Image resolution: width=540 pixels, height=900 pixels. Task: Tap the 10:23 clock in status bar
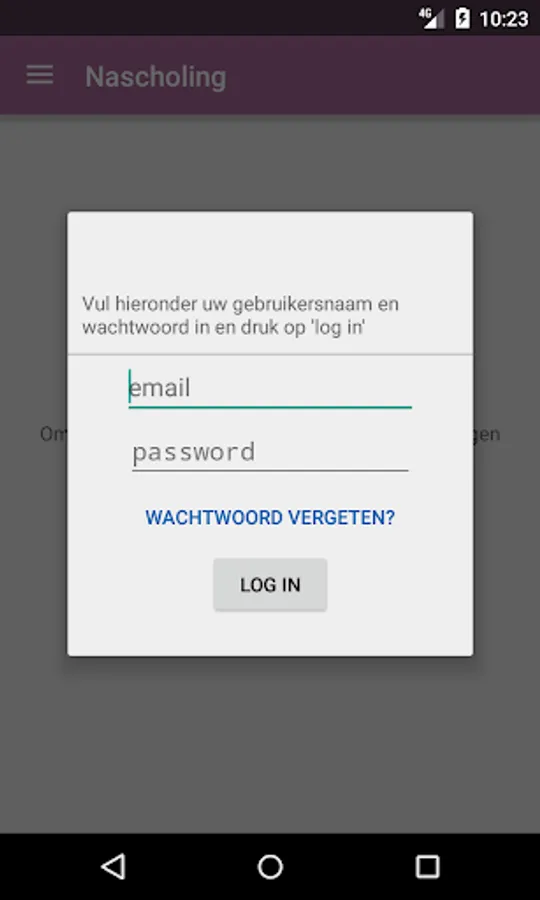(503, 19)
